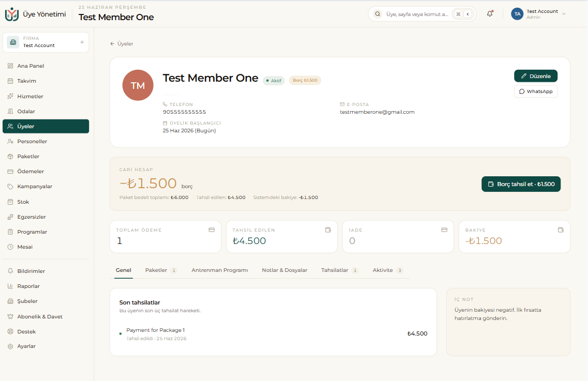Open the Firma Test Account selector
Viewport: 588px width, 381px height.
coord(46,42)
